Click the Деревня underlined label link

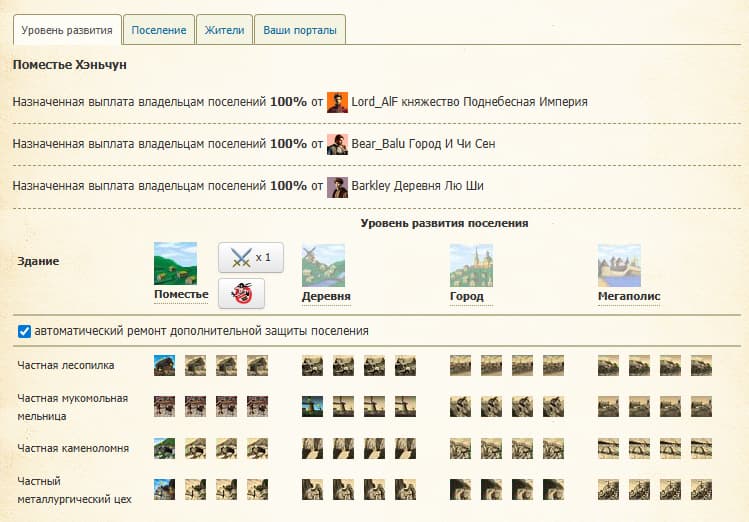(326, 297)
